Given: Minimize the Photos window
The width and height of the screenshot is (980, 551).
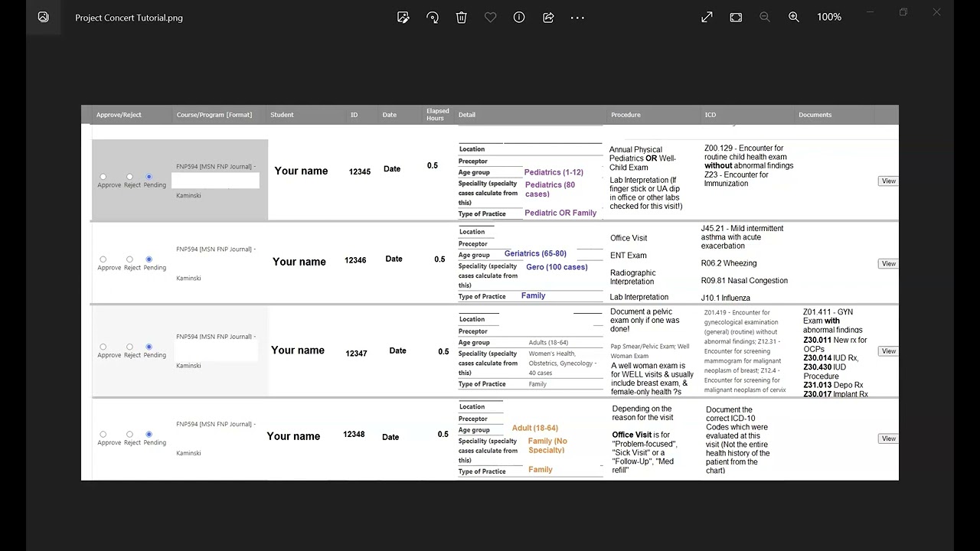Looking at the screenshot, I should tap(870, 12).
